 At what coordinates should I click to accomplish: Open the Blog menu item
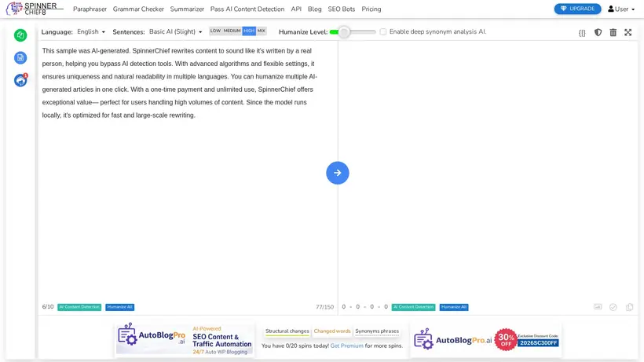(315, 9)
